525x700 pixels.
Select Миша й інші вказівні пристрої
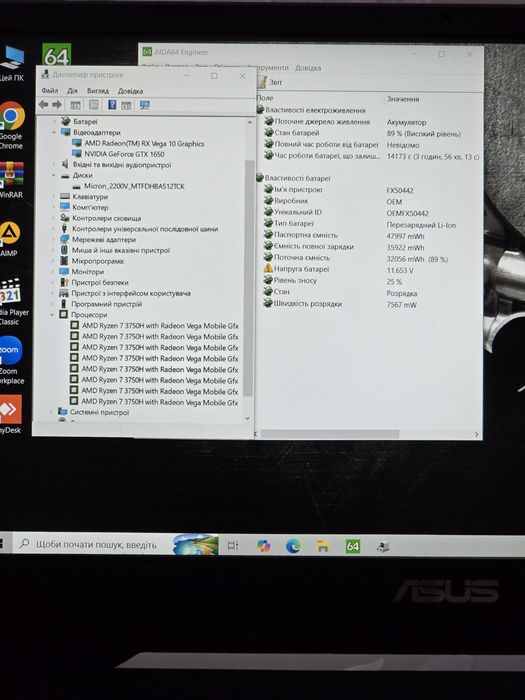121,250
